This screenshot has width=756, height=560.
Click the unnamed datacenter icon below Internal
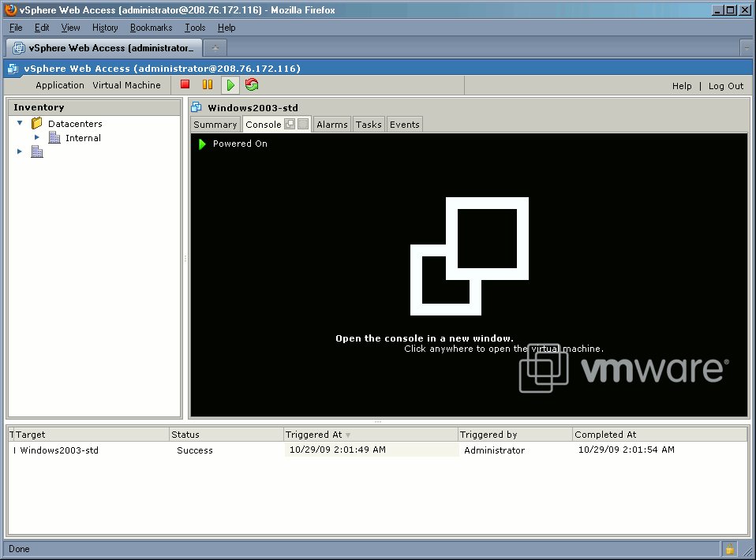pyautogui.click(x=37, y=151)
